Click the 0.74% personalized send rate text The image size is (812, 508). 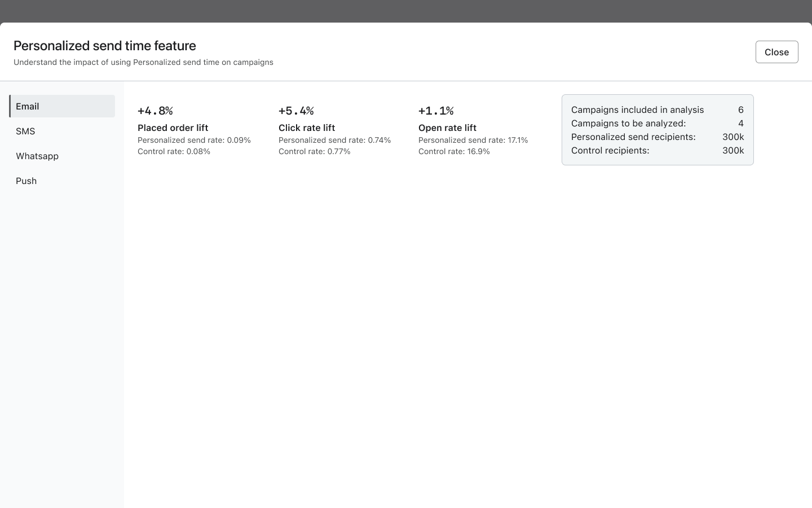pyautogui.click(x=334, y=140)
